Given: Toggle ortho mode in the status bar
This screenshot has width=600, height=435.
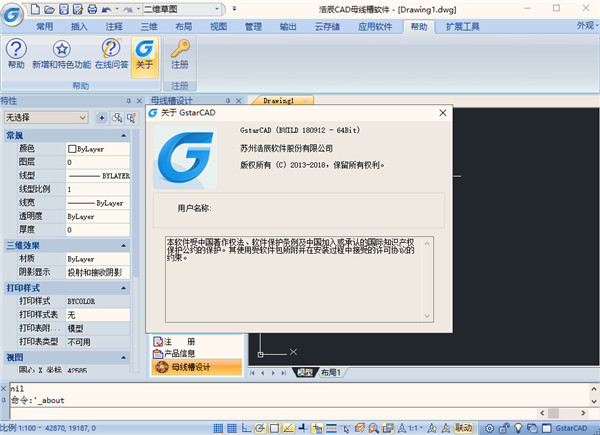Looking at the screenshot, I should tap(246, 428).
